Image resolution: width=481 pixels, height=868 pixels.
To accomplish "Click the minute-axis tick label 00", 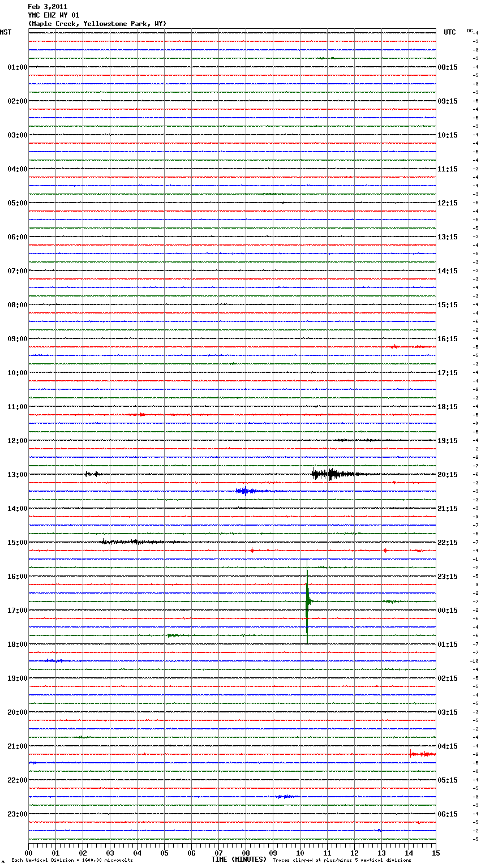I will point(28,853).
